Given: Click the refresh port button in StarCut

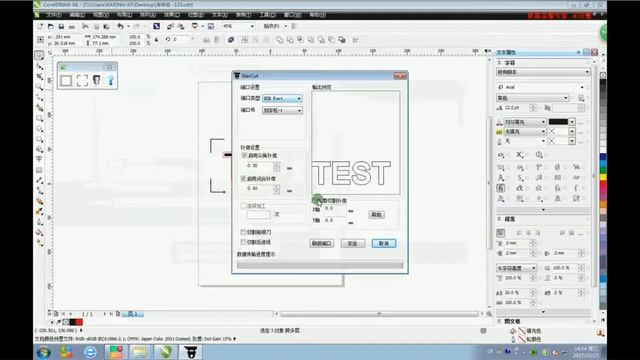Looking at the screenshot, I should 322,243.
